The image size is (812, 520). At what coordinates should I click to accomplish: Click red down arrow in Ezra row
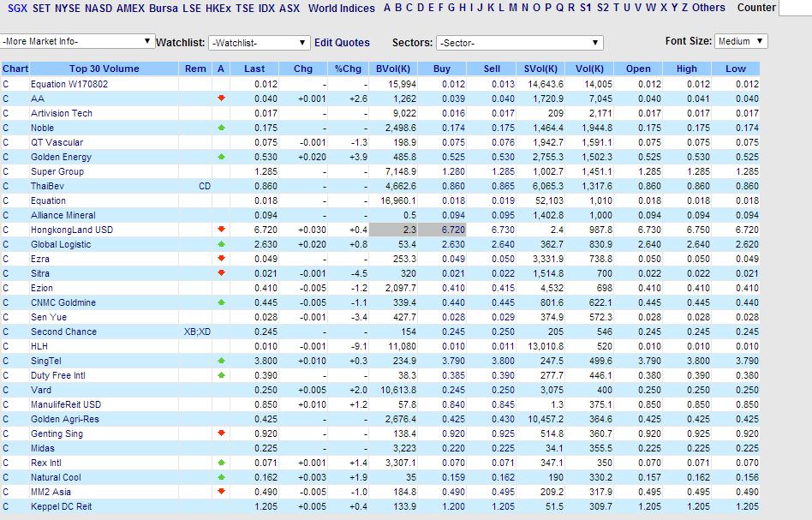(221, 258)
